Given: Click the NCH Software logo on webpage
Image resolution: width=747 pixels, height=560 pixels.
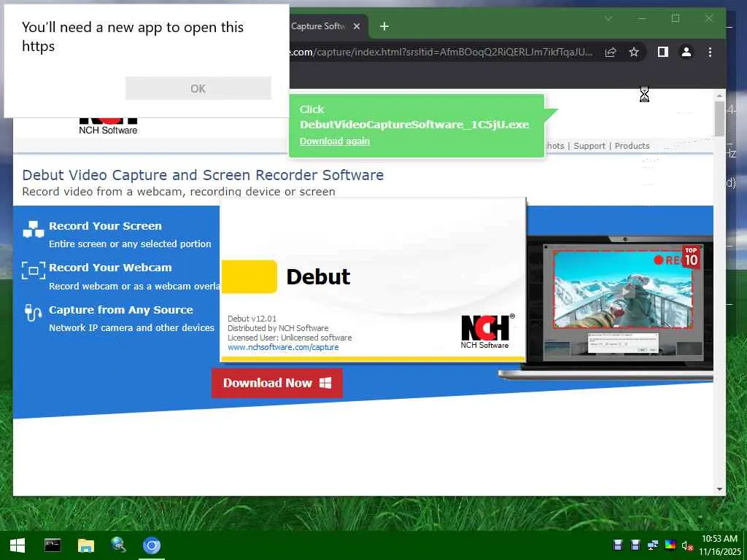Looking at the screenshot, I should [108, 125].
